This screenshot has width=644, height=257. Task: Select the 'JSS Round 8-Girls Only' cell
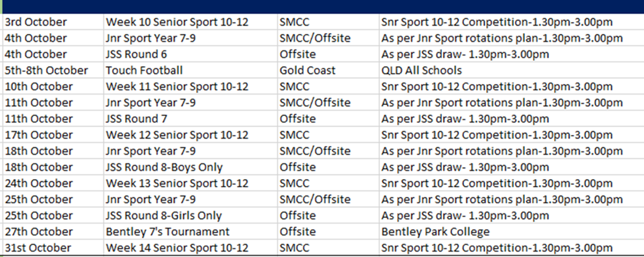pyautogui.click(x=164, y=216)
